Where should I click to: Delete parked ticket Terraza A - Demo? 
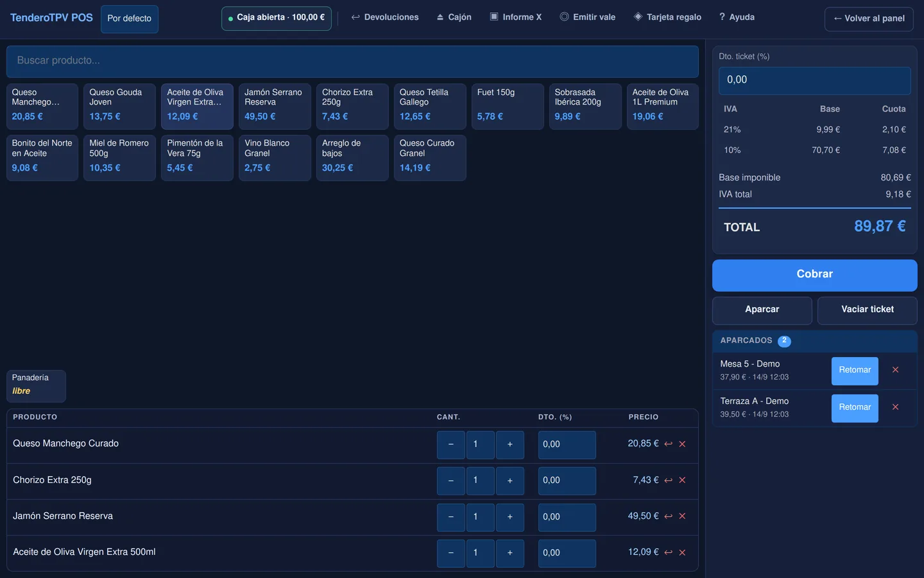click(895, 407)
